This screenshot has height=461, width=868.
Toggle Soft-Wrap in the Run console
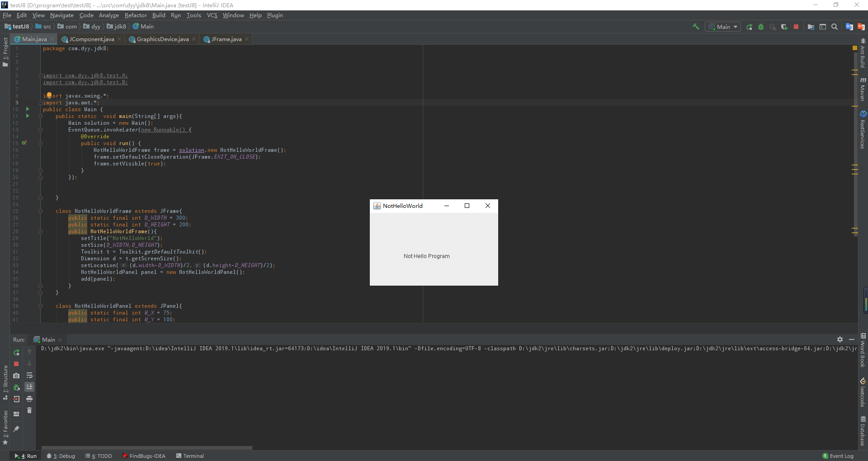coord(29,376)
